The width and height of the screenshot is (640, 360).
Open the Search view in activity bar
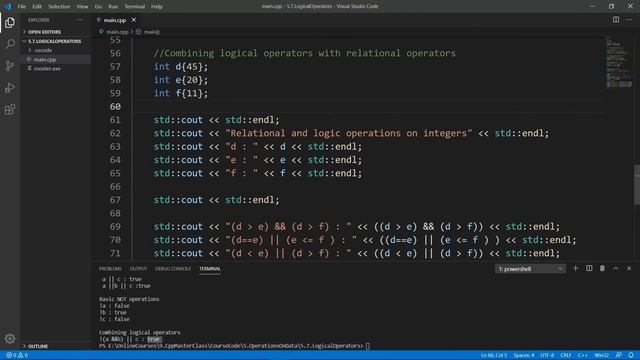tap(10, 44)
